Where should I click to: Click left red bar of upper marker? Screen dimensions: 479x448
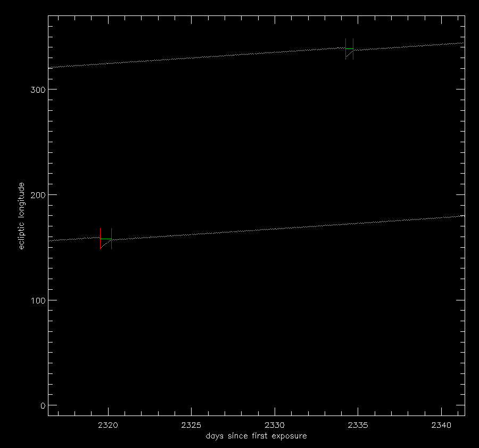[x=345, y=49]
